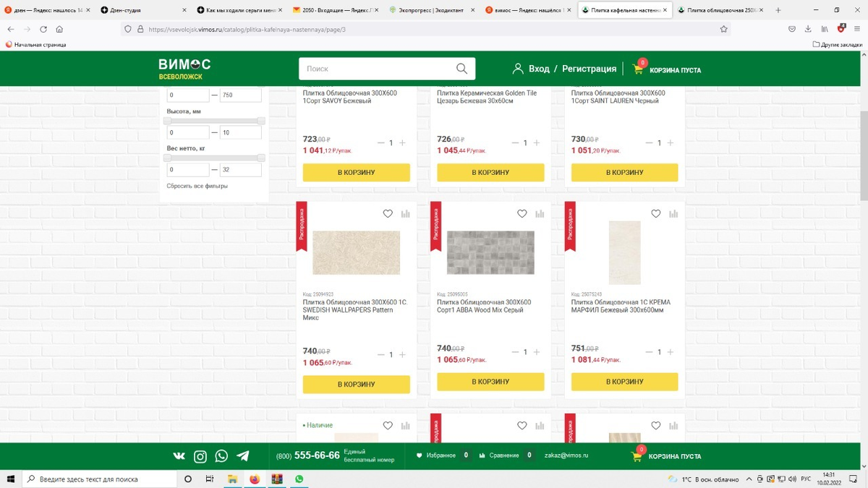This screenshot has width=868, height=488.
Task: Add SWEDISH WALLPAPERS tile В КОРЗИНУ
Action: (356, 384)
